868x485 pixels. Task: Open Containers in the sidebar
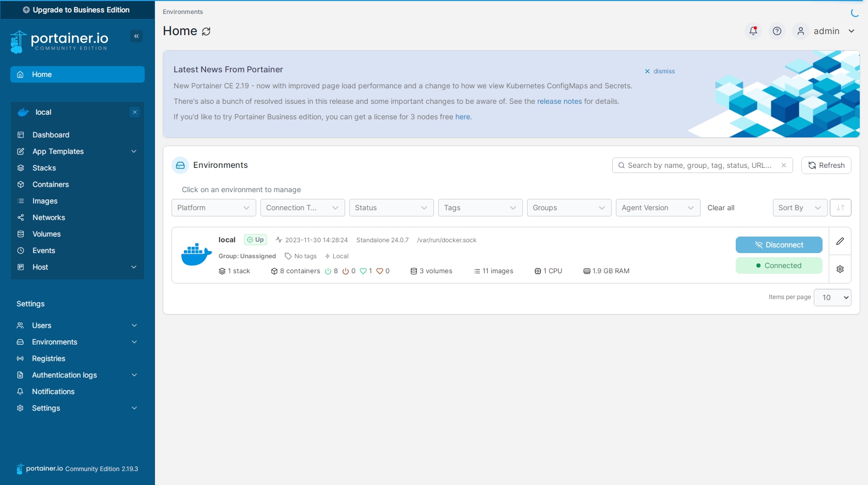[78, 184]
